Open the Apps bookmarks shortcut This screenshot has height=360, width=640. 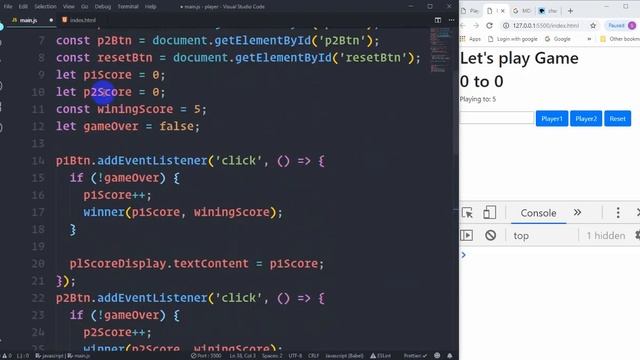click(x=470, y=39)
